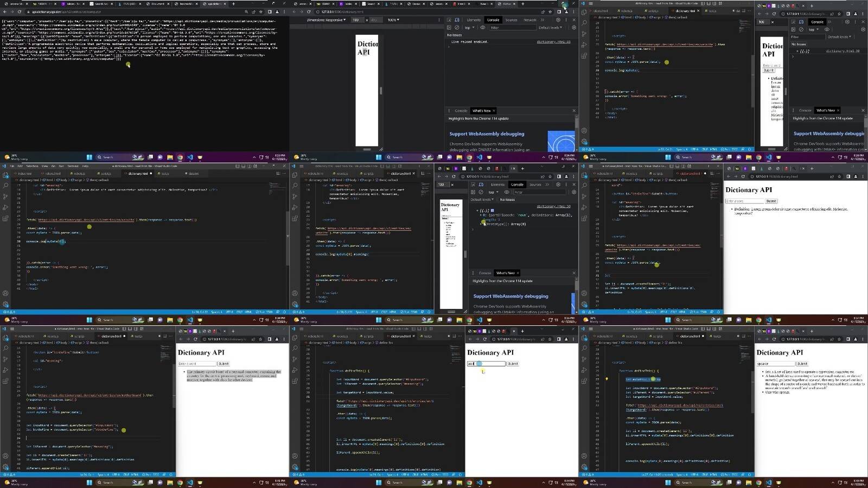Viewport: 868px width, 488px height.
Task: Toggle device toolbar in 'Live reload enabled' DevTools
Action: click(457, 20)
